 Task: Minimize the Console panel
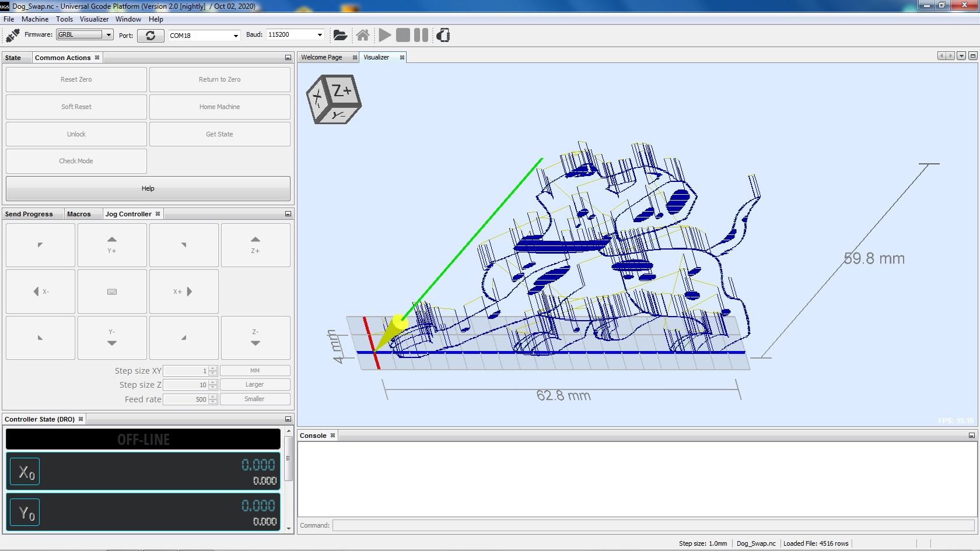(x=972, y=436)
